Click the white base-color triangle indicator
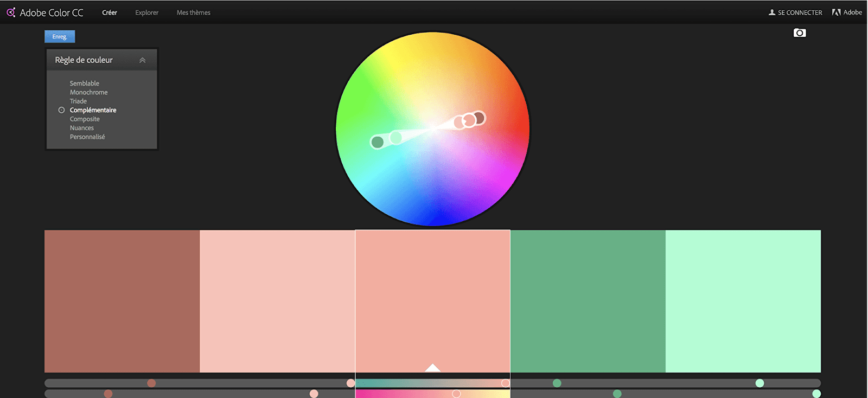 click(x=432, y=368)
